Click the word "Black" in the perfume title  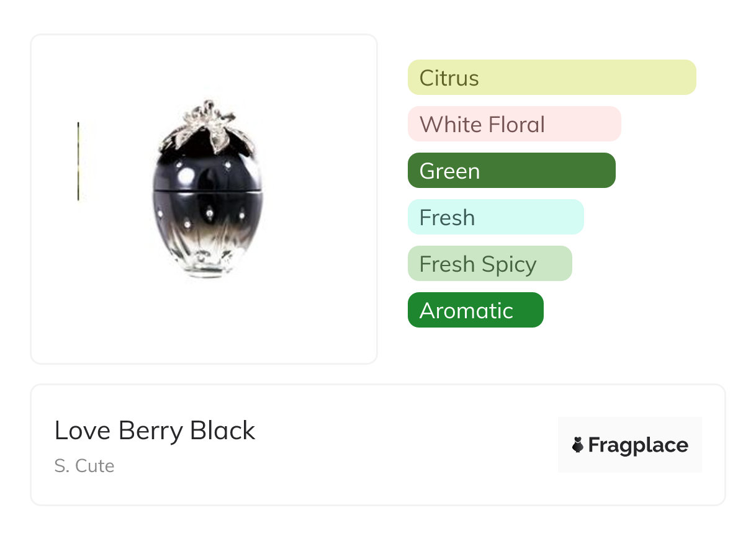pos(223,431)
